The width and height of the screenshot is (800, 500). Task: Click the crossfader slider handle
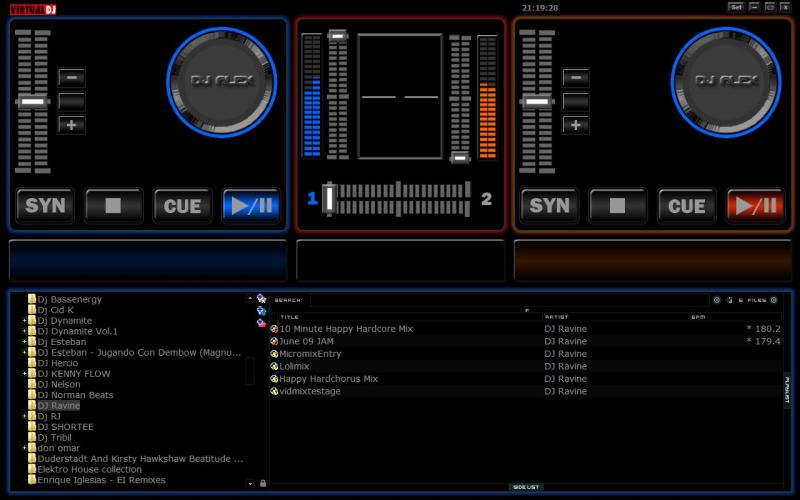tap(329, 198)
